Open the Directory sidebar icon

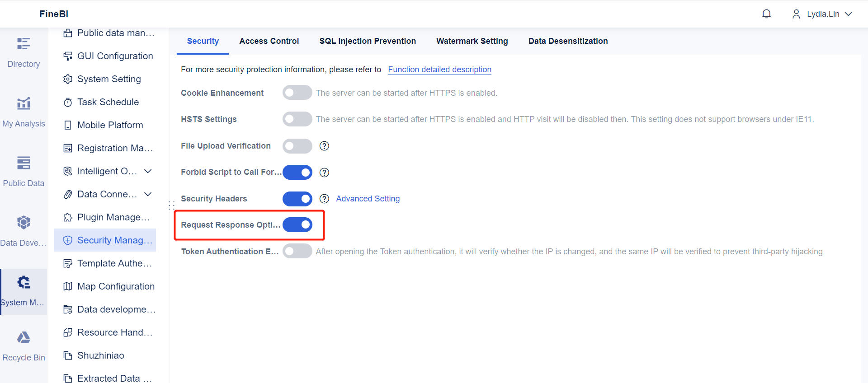point(24,44)
